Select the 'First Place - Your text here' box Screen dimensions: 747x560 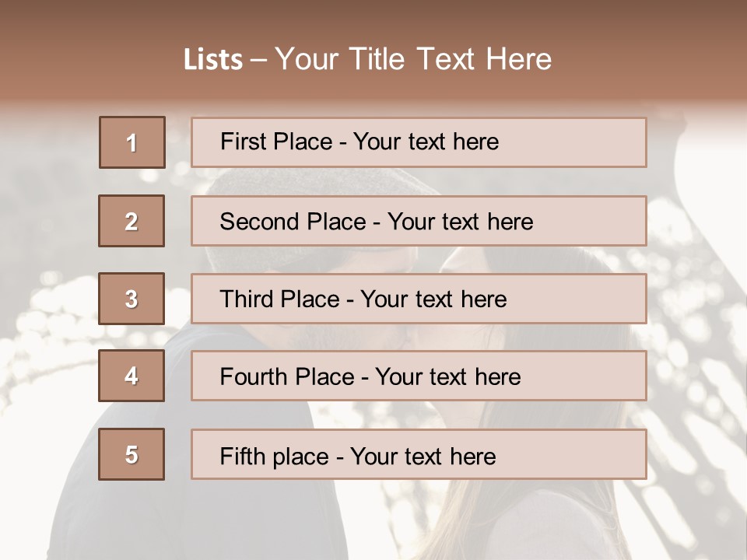419,142
